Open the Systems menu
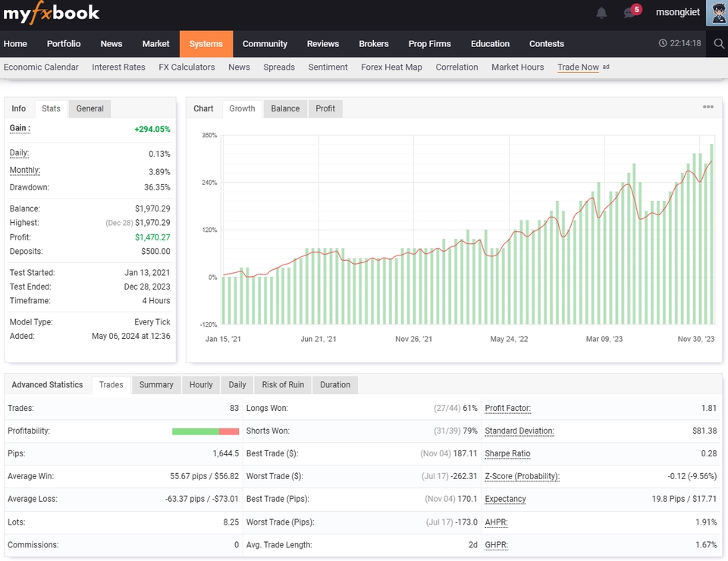The image size is (728, 561). 206,44
